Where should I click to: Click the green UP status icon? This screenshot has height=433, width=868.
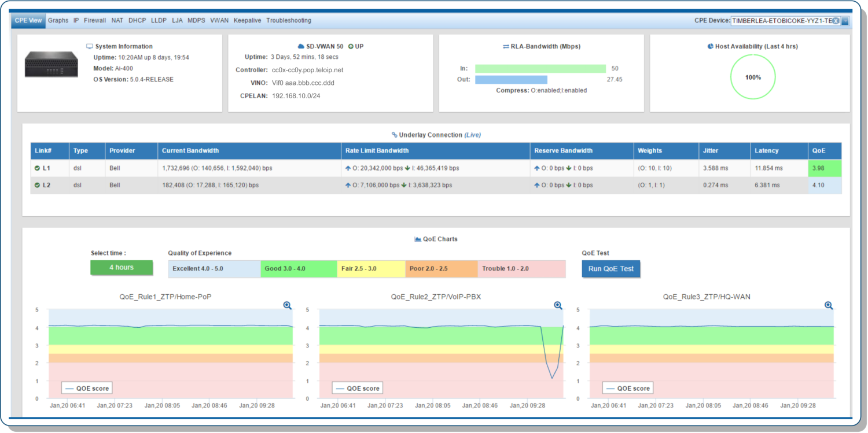click(x=351, y=46)
